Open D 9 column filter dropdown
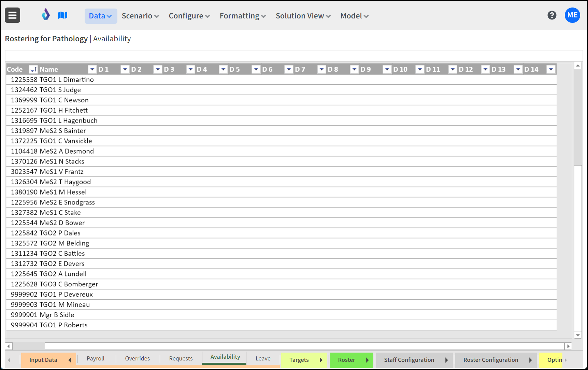Viewport: 588px width, 370px height. tap(387, 70)
